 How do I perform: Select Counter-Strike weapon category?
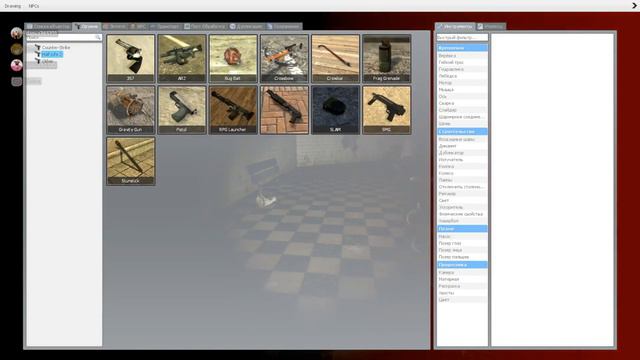[x=56, y=47]
